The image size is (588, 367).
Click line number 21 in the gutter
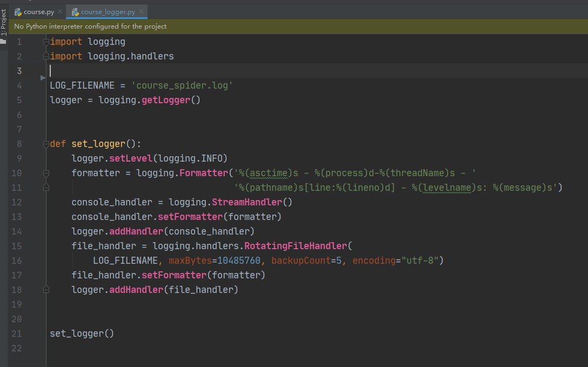[17, 333]
